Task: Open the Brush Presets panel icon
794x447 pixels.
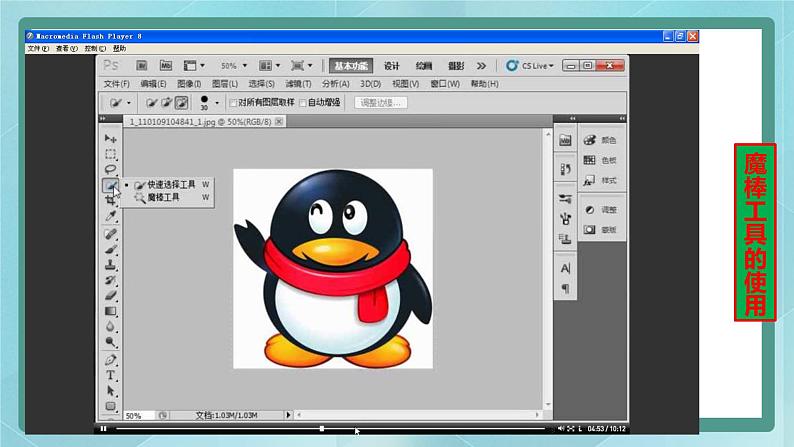Action: 565,198
